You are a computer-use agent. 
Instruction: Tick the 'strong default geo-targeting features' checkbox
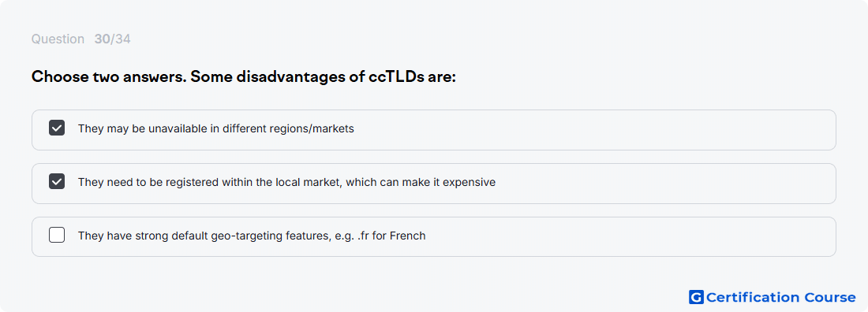tap(57, 235)
